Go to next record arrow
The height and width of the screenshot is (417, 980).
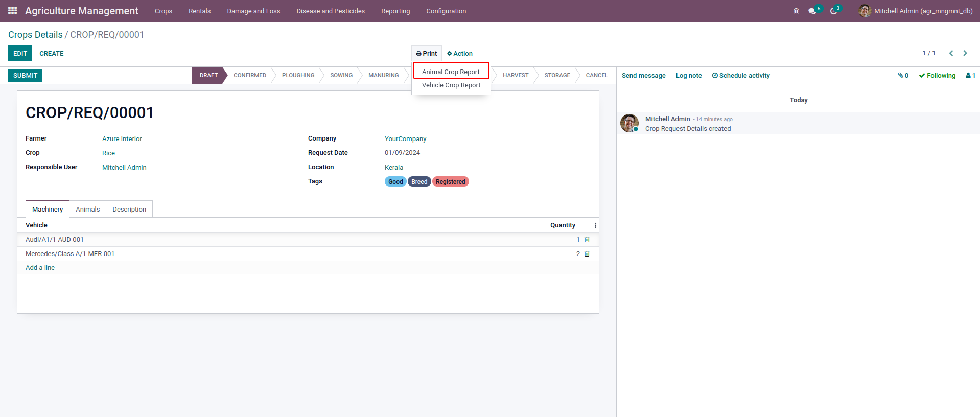(x=965, y=53)
